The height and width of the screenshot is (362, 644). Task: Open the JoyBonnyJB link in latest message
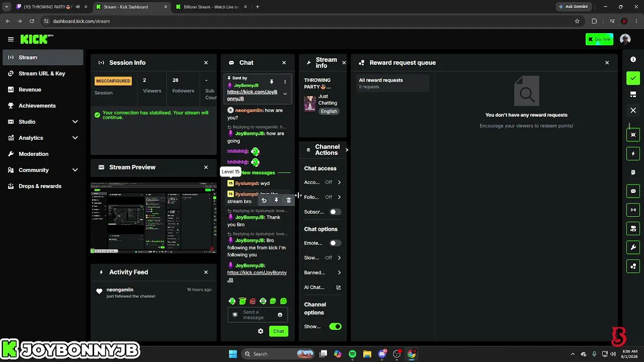tap(257, 277)
